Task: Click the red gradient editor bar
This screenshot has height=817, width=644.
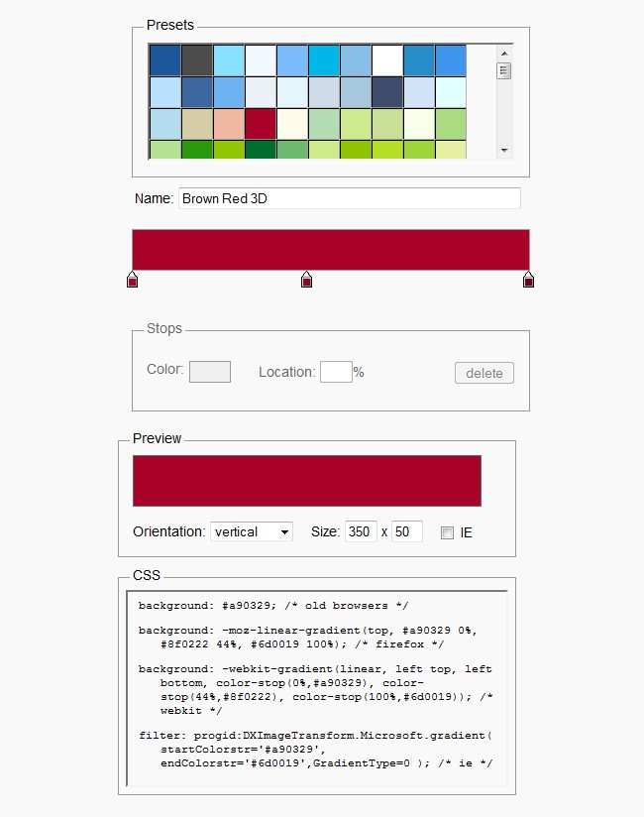Action: click(331, 250)
